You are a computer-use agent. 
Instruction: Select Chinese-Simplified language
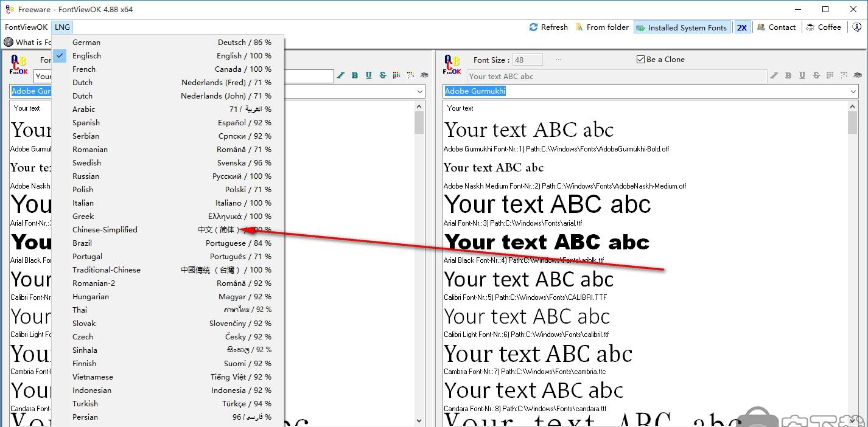168,230
